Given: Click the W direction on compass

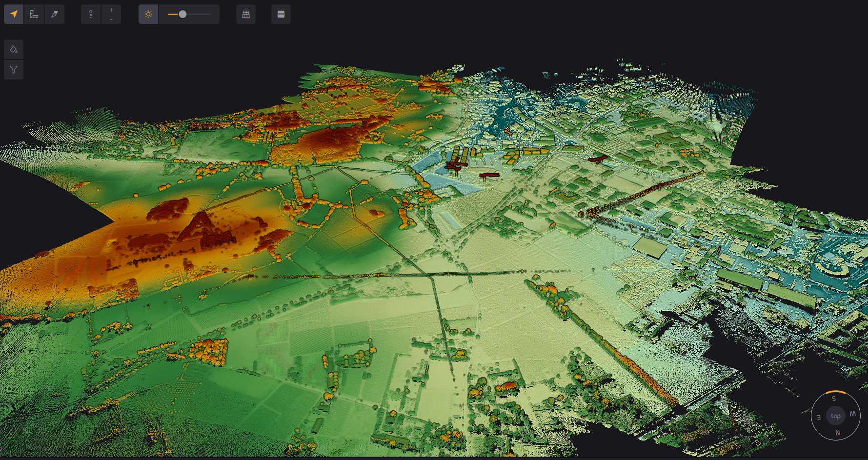Looking at the screenshot, I should (853, 414).
